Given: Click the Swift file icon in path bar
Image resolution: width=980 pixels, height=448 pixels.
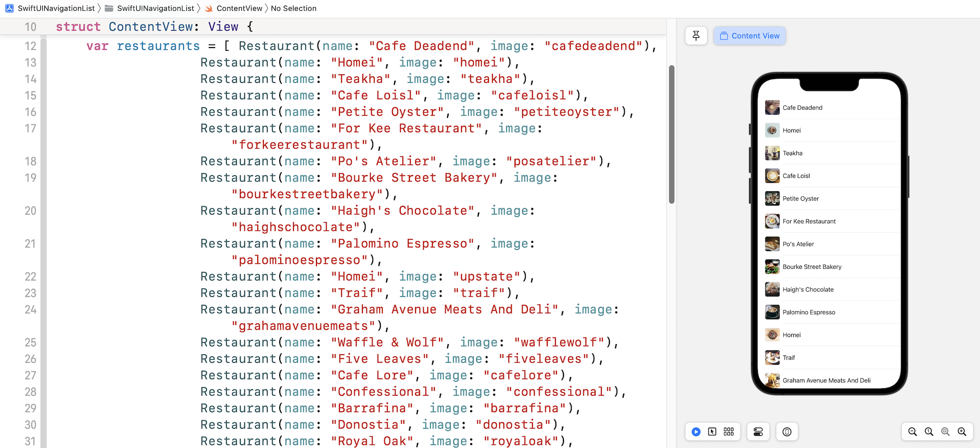Looking at the screenshot, I should coord(208,8).
